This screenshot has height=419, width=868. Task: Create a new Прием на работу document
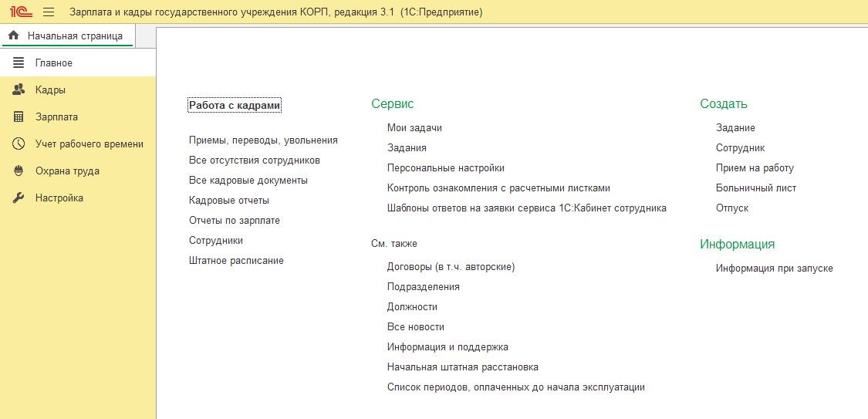(754, 168)
